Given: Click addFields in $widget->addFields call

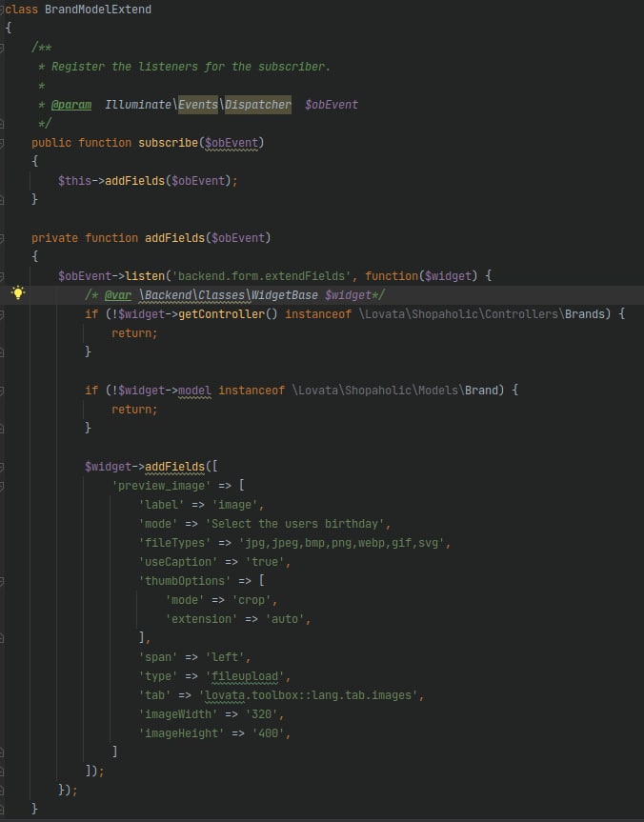Looking at the screenshot, I should click(x=174, y=467).
